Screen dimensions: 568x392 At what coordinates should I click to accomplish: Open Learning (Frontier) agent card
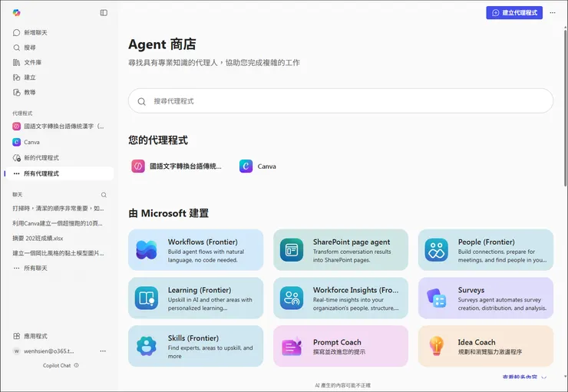196,298
